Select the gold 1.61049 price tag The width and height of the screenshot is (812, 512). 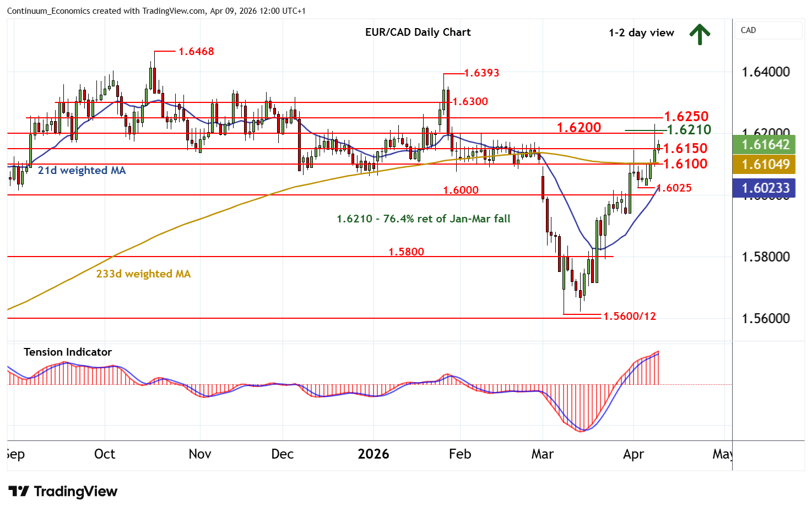click(x=765, y=165)
